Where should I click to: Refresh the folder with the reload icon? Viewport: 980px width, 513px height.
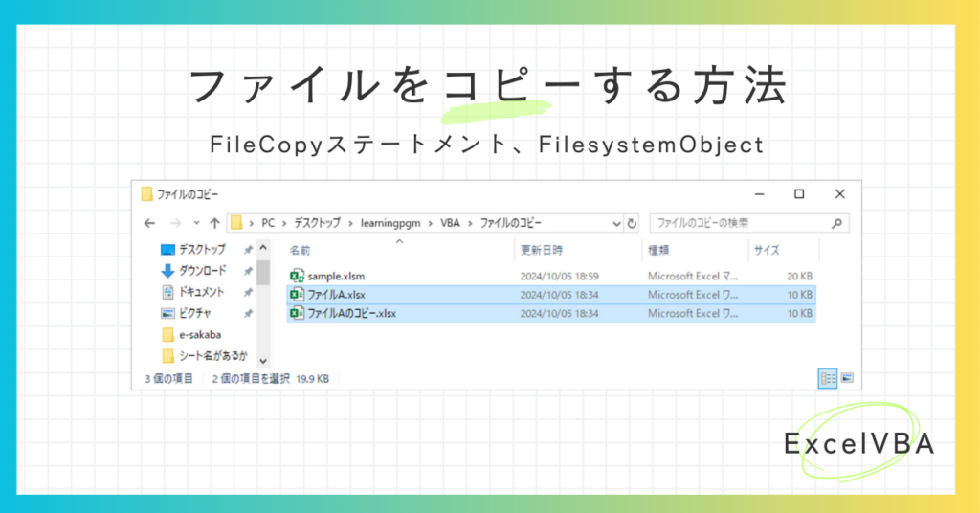pyautogui.click(x=632, y=223)
